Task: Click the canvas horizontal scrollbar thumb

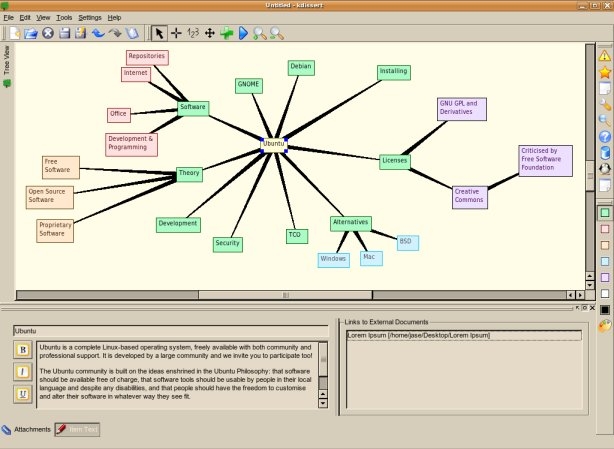Action: click(x=285, y=295)
